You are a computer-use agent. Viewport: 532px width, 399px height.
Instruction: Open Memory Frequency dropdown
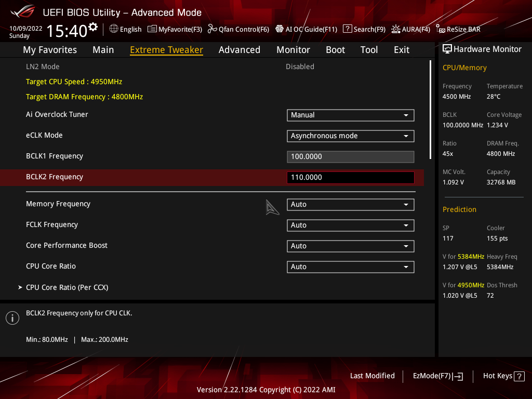point(351,204)
